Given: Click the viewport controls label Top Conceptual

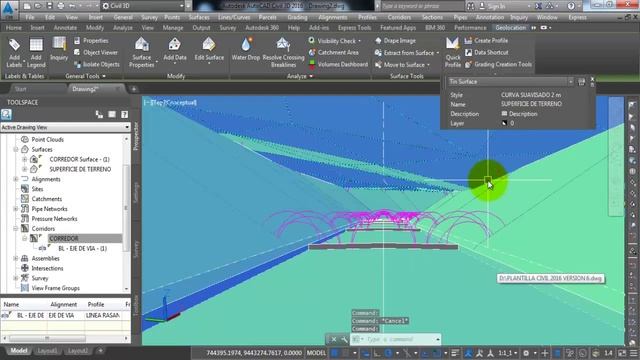Looking at the screenshot, I should coord(171,102).
